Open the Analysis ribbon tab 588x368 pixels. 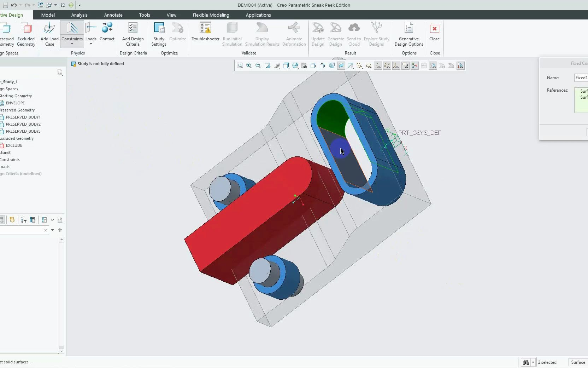click(79, 15)
